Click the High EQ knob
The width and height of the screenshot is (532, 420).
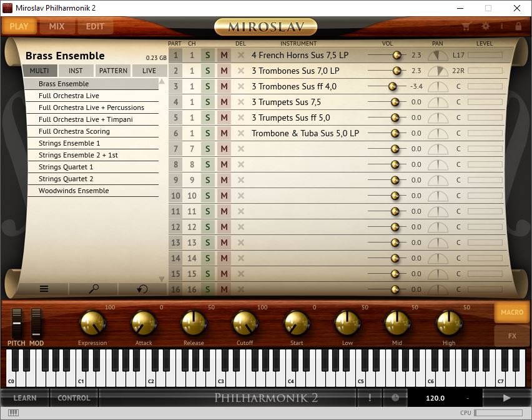pyautogui.click(x=449, y=323)
